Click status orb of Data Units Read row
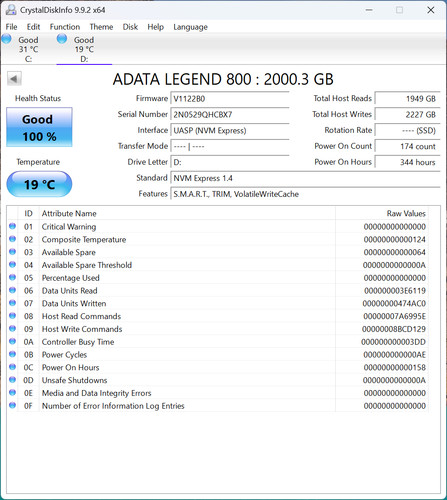This screenshot has height=500, width=447. (x=12, y=290)
